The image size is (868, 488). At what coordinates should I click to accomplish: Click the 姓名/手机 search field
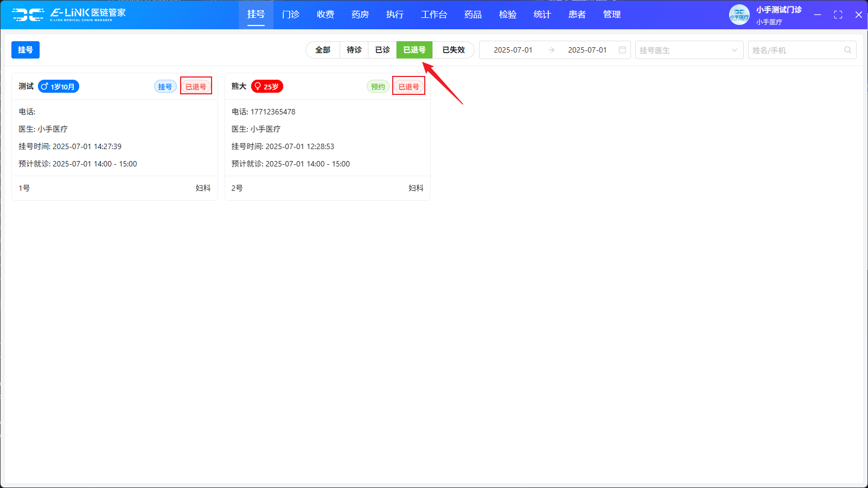click(795, 50)
